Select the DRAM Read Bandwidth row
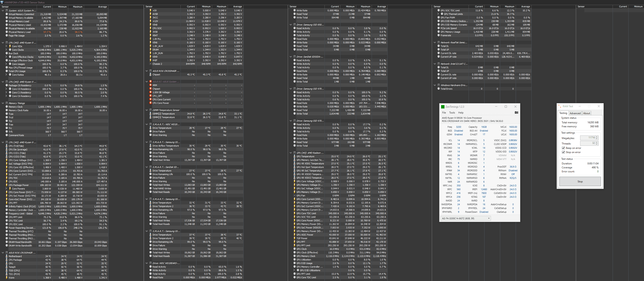Image resolution: width=644 pixels, height=281 pixels. tap(54, 242)
